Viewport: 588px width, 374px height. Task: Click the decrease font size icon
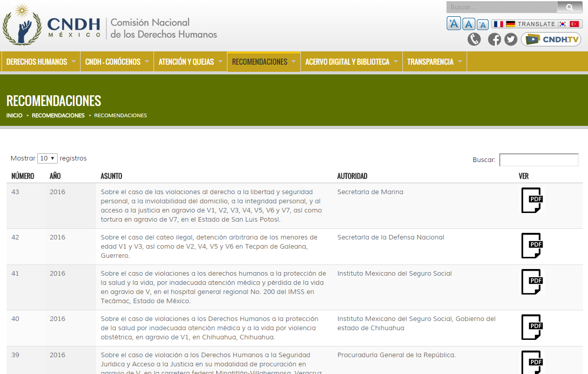(x=482, y=24)
